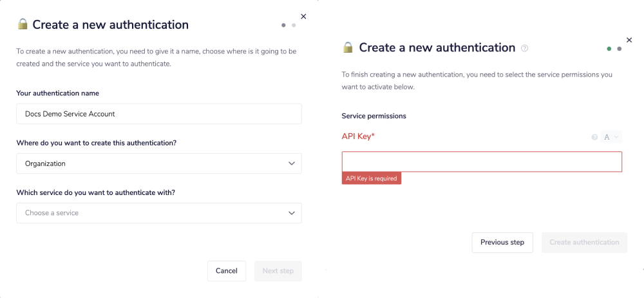Click the second step dot in left dialog
644x298 pixels.
[x=294, y=25]
